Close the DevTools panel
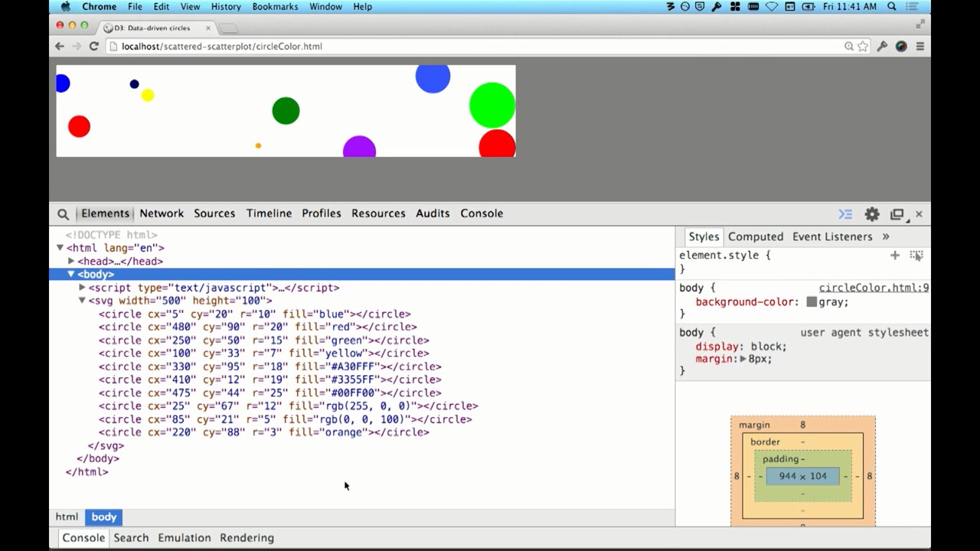 click(919, 214)
